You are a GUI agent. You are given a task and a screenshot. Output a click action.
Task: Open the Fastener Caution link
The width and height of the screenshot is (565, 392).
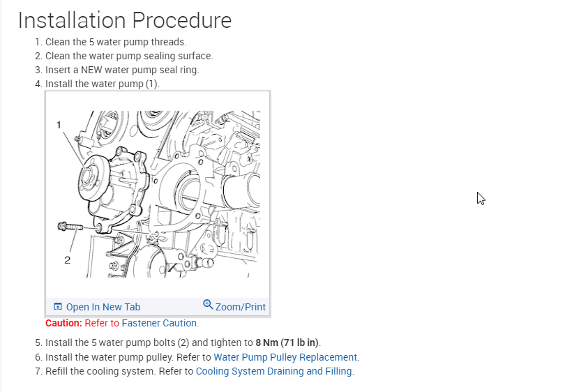[160, 323]
